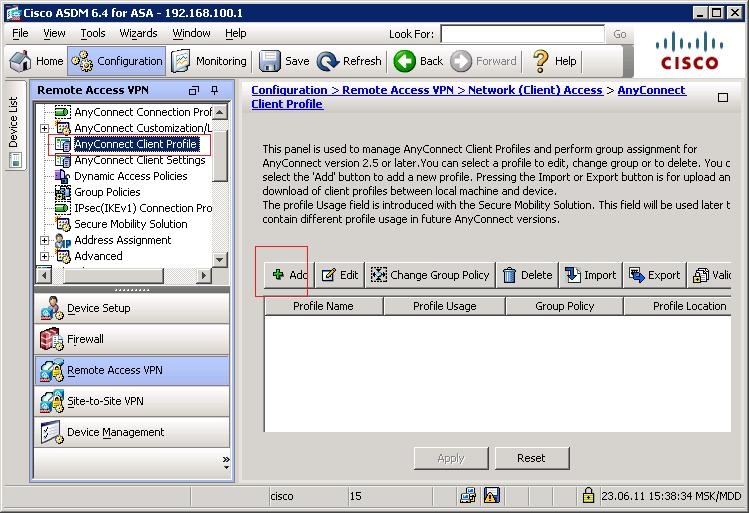Click tree vertical scrollbar up arrow
The height and width of the screenshot is (513, 749).
pyautogui.click(x=219, y=112)
